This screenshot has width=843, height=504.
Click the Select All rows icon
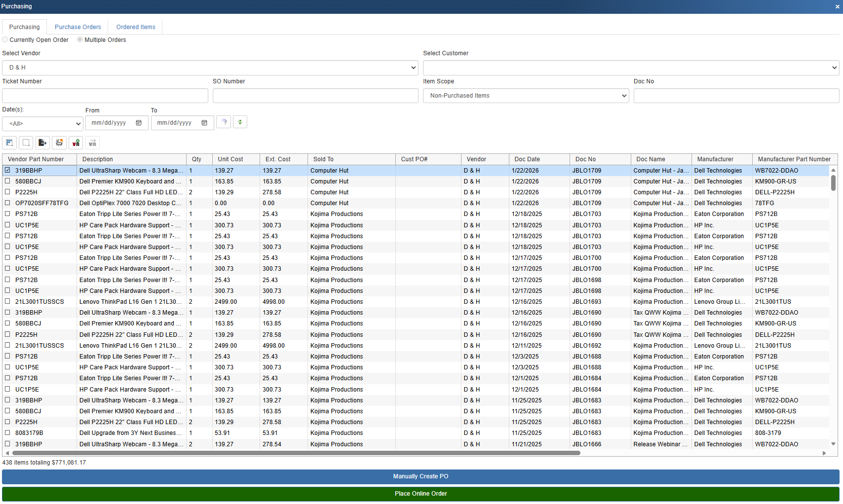(x=9, y=143)
